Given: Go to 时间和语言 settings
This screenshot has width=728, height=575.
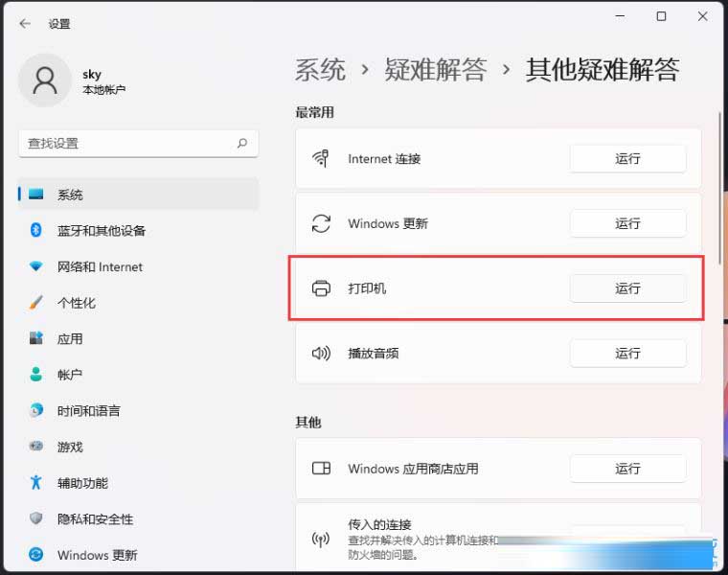Looking at the screenshot, I should (88, 411).
